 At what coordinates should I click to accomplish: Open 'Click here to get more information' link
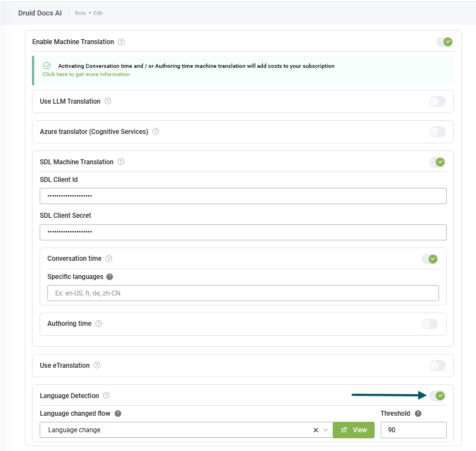pos(86,74)
